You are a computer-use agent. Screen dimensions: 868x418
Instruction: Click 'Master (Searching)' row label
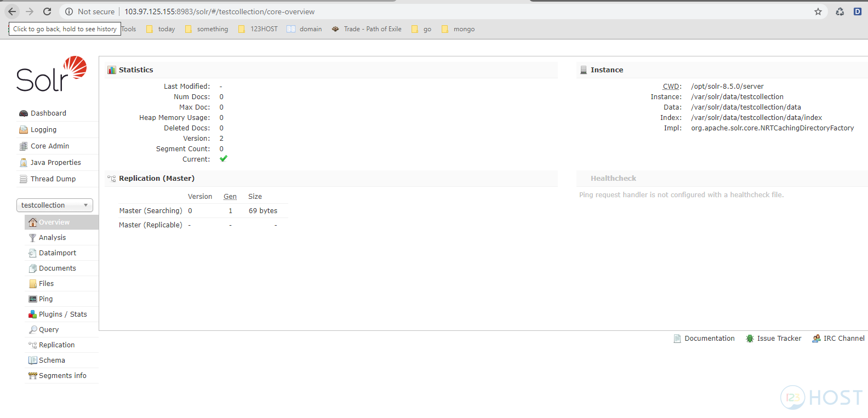coord(151,211)
